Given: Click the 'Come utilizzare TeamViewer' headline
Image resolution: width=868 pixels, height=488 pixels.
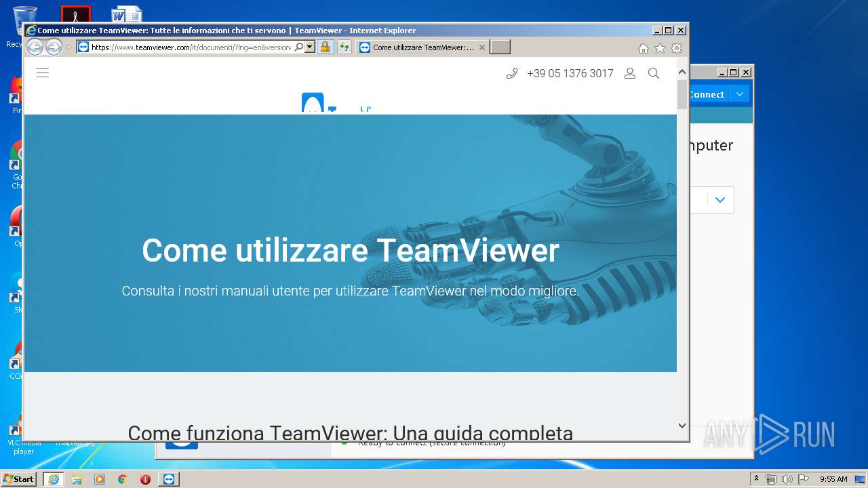Looking at the screenshot, I should pos(351,250).
